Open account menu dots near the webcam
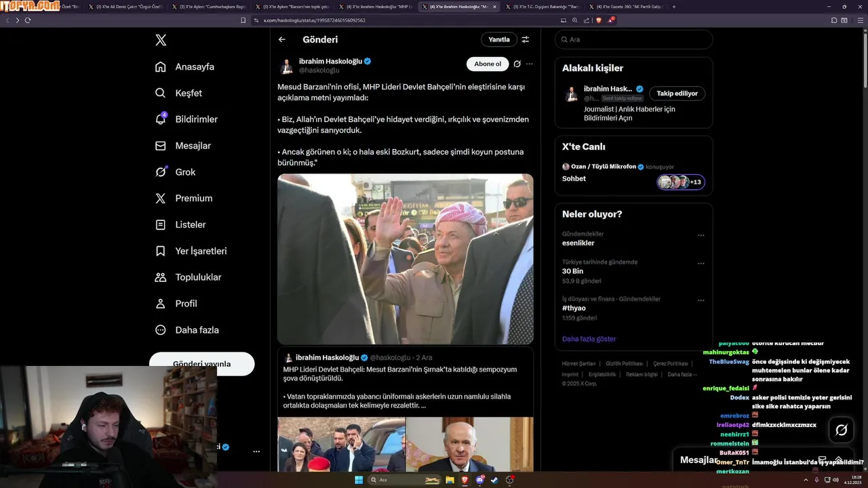 click(256, 451)
